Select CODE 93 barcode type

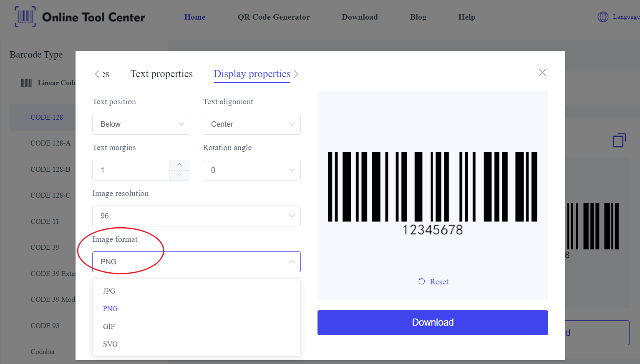point(45,326)
